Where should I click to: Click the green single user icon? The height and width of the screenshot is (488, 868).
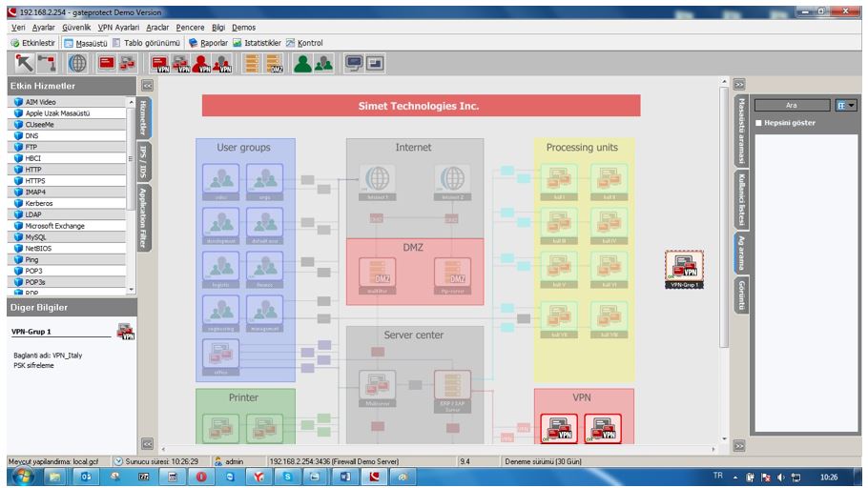[x=302, y=64]
